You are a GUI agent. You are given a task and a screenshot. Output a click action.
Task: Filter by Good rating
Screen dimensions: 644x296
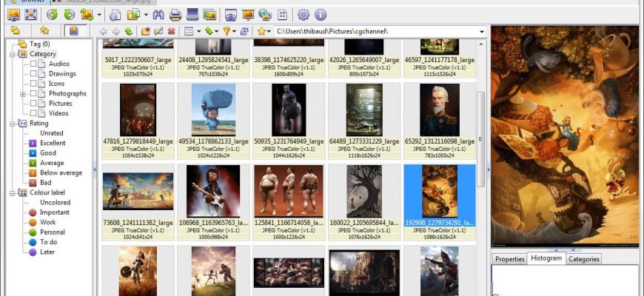pos(43,153)
